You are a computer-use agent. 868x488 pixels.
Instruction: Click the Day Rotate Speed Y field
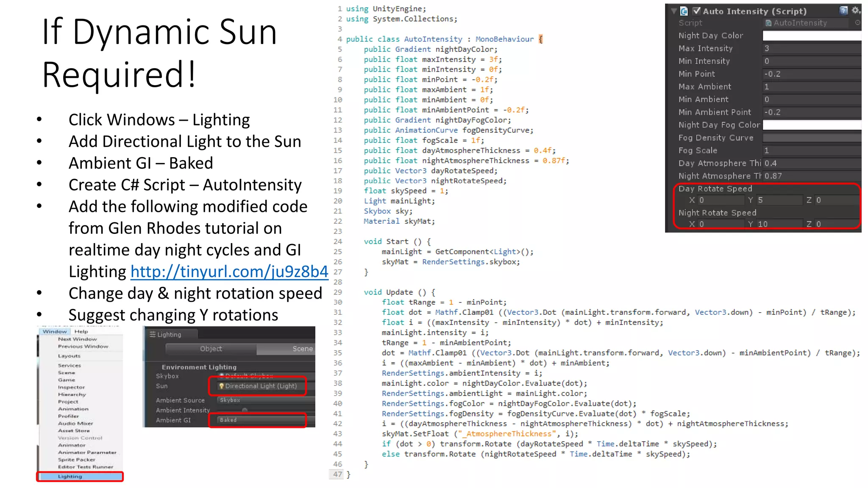click(x=779, y=200)
